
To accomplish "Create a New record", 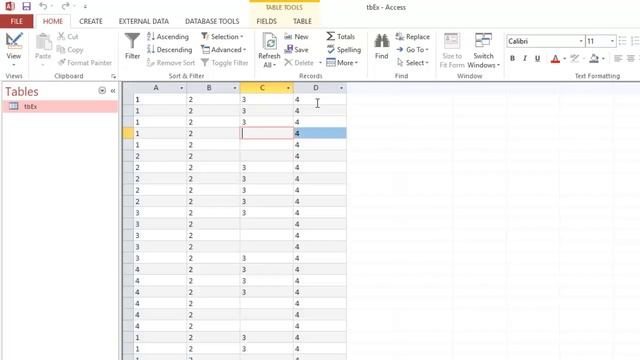I will (296, 36).
